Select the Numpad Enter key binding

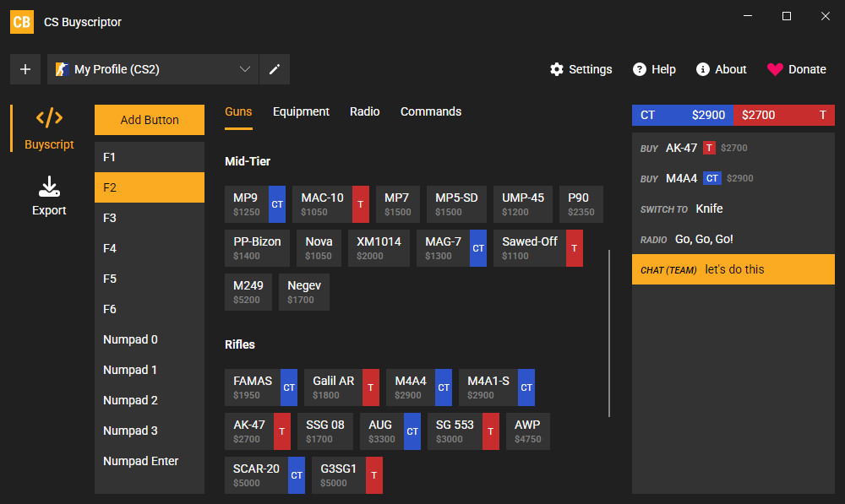tap(150, 462)
